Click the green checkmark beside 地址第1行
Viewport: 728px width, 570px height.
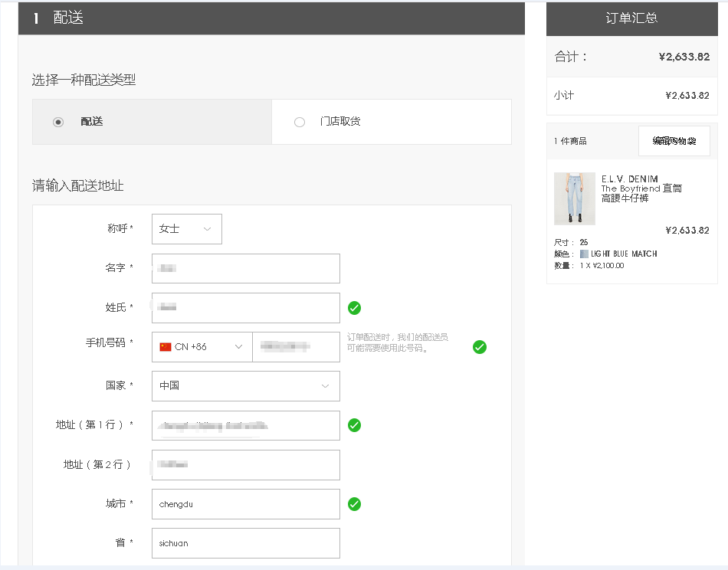tap(354, 425)
